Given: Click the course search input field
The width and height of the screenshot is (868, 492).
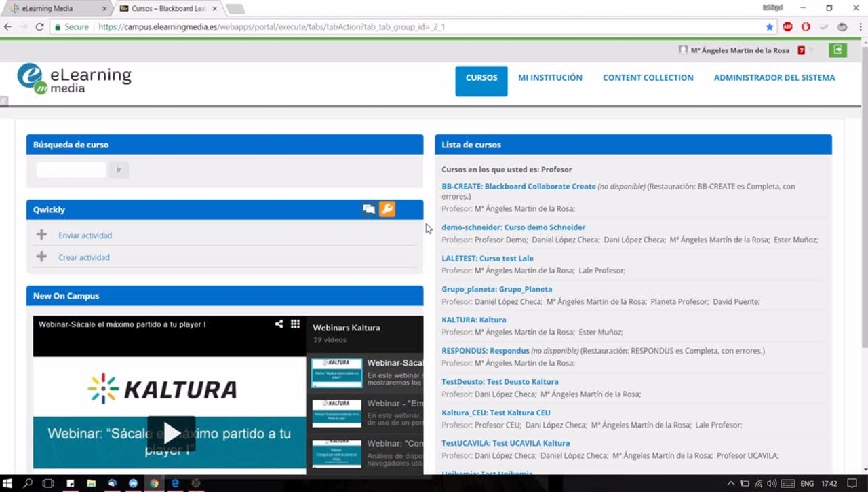Looking at the screenshot, I should click(x=71, y=170).
